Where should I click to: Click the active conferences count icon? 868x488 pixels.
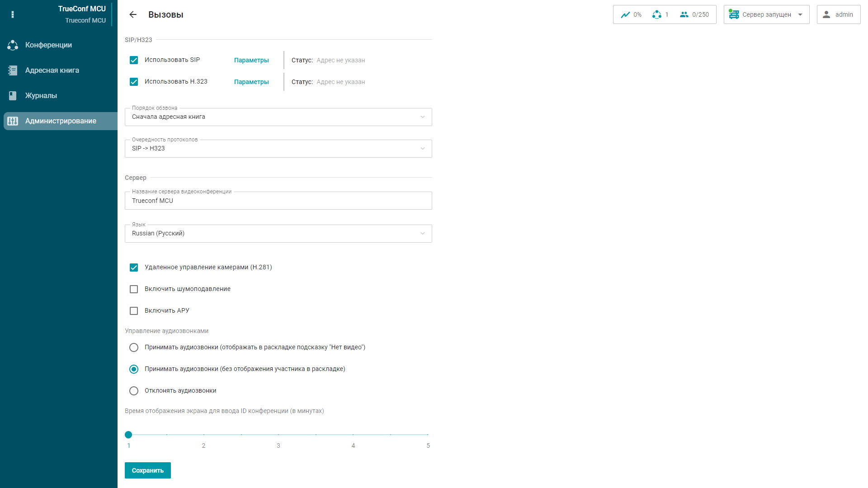tap(657, 15)
